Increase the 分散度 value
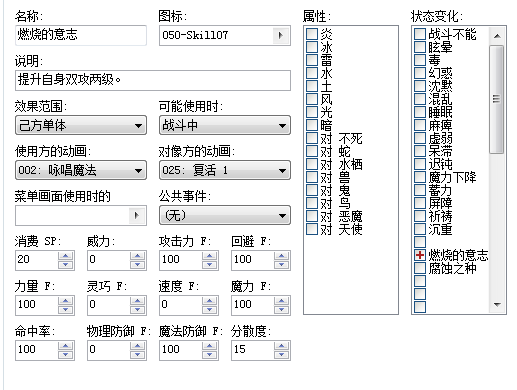 (x=282, y=346)
